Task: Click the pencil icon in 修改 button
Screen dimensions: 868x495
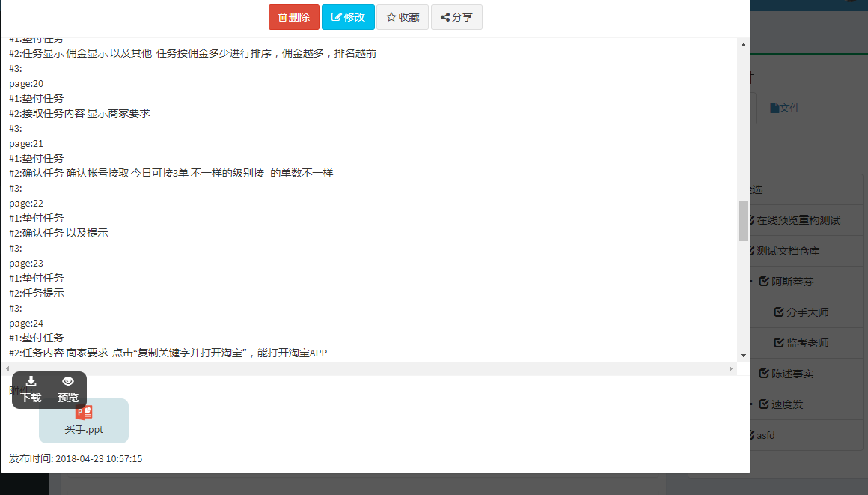Action: [x=336, y=17]
